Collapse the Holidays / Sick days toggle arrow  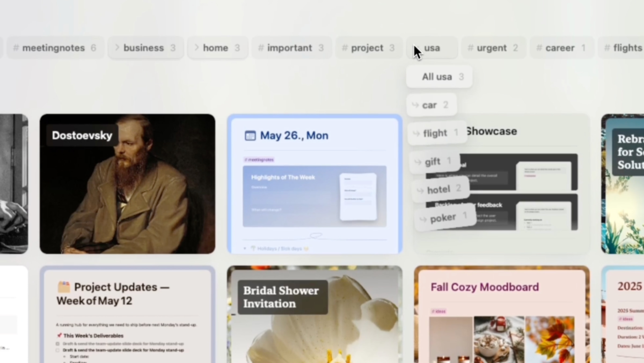[245, 249]
